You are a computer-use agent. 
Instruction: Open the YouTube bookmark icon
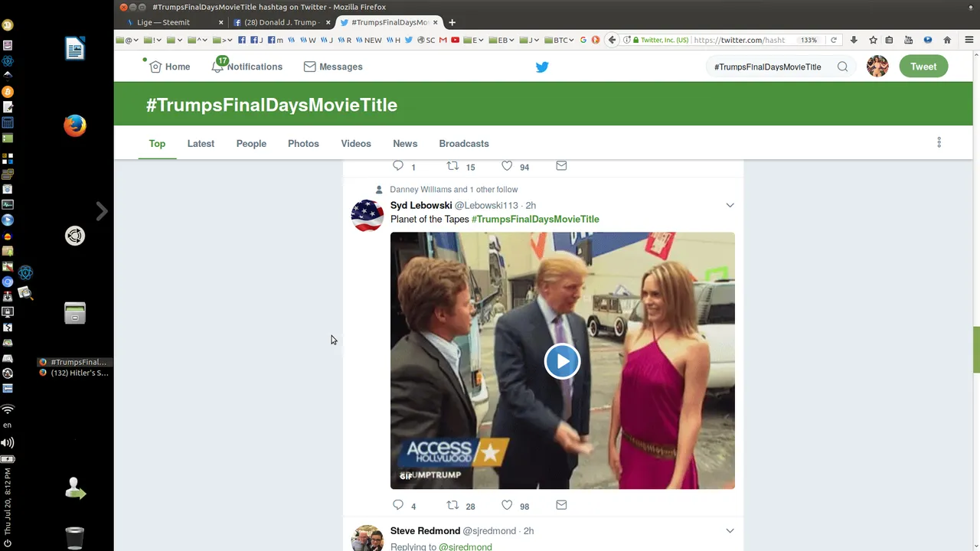pos(455,40)
